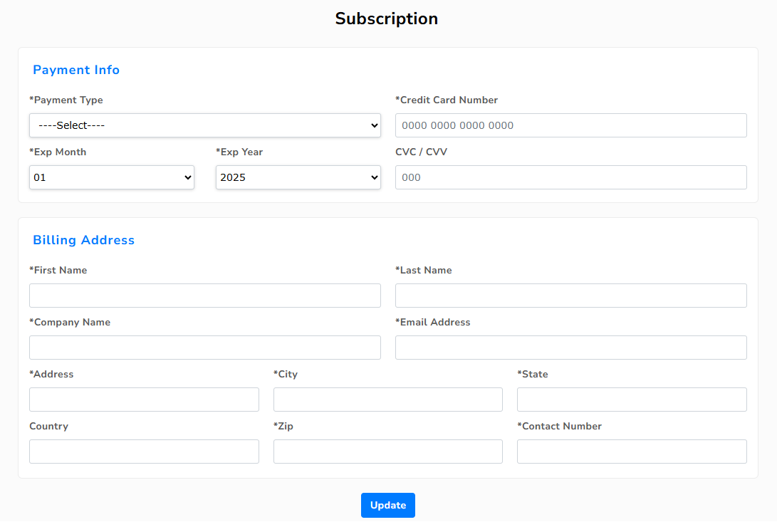777x532 pixels.
Task: Click into the Company Name field
Action: pos(204,348)
